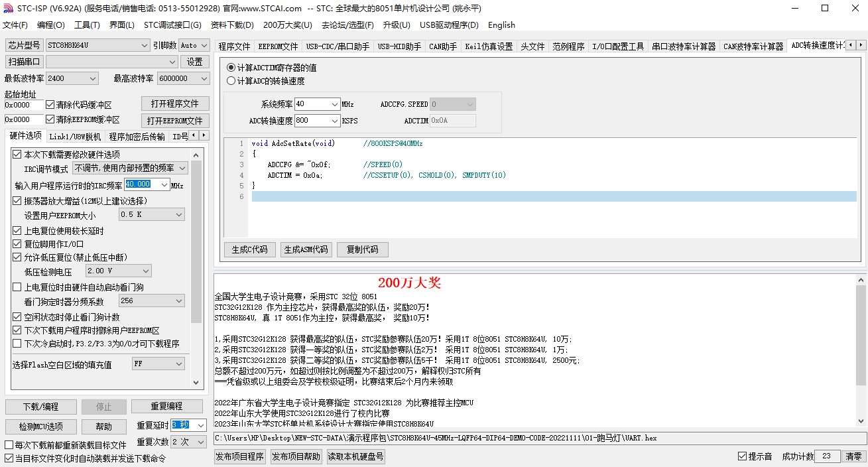Open minimum baud rate 2400 dropdown
The image size is (868, 467).
pos(72,78)
